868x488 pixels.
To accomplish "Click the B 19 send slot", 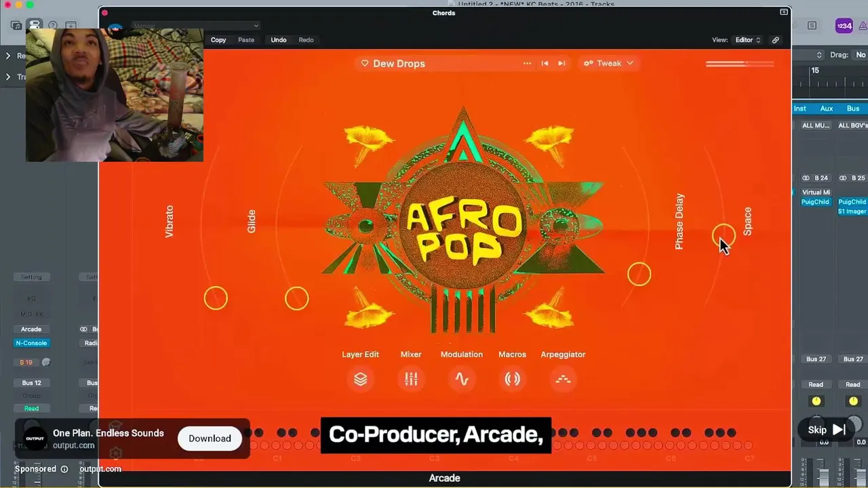I will [x=26, y=363].
